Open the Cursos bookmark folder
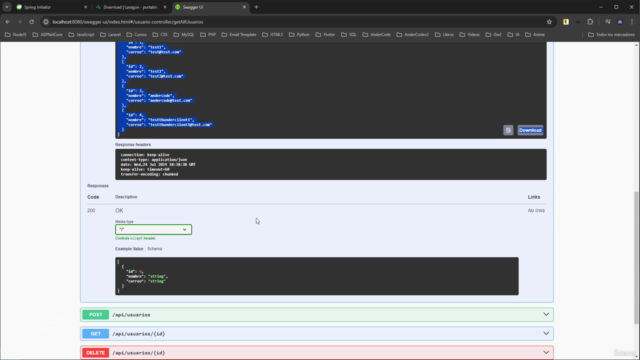 tap(137, 35)
